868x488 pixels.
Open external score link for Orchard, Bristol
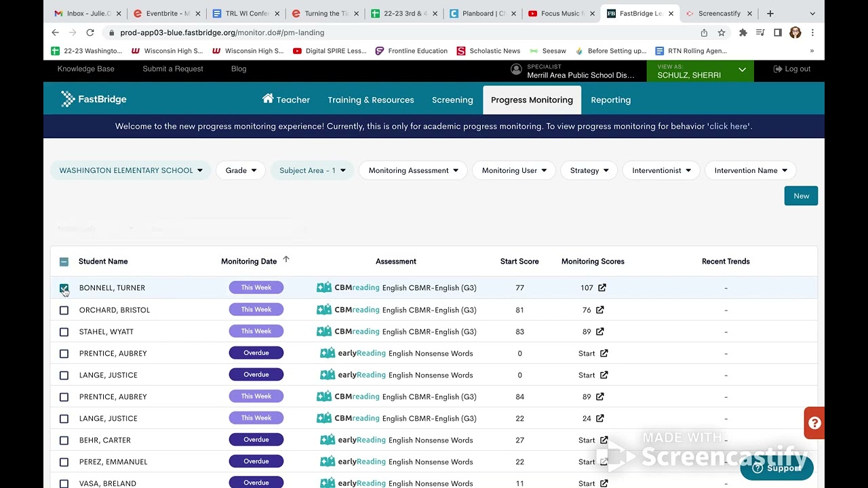(599, 310)
